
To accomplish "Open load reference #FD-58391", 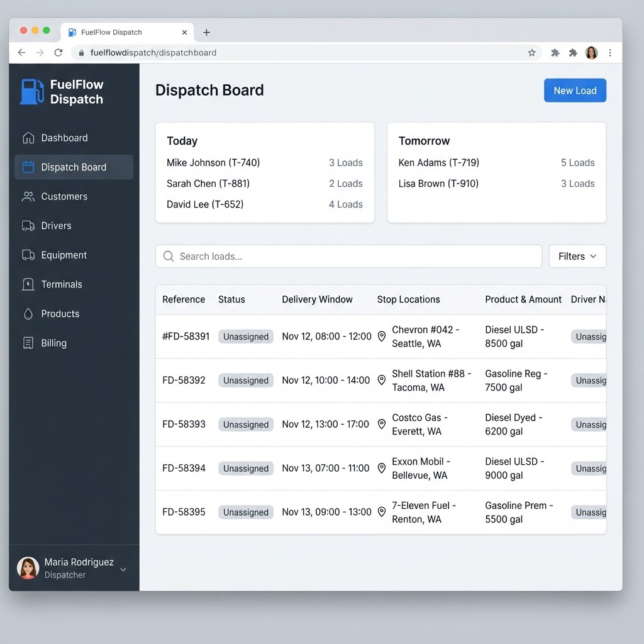I will (186, 336).
